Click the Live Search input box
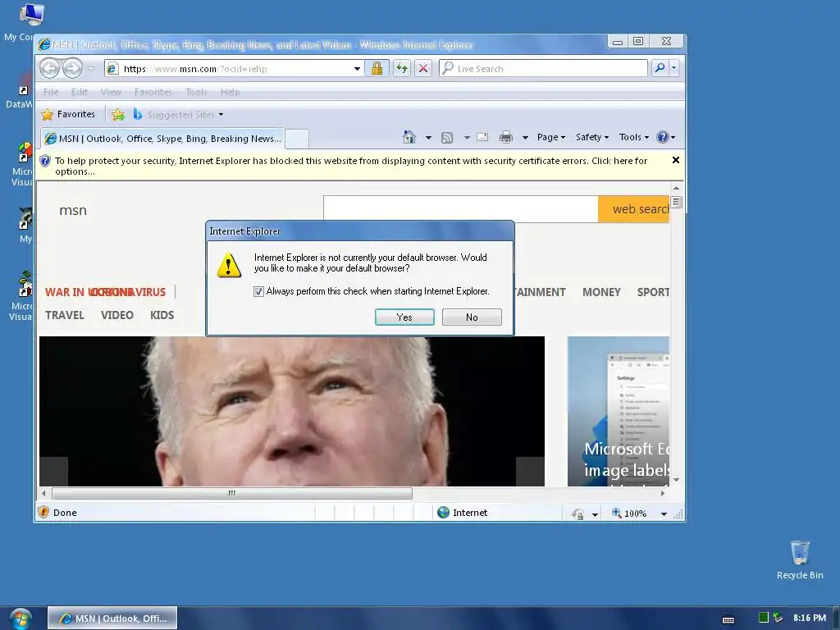 pos(543,69)
